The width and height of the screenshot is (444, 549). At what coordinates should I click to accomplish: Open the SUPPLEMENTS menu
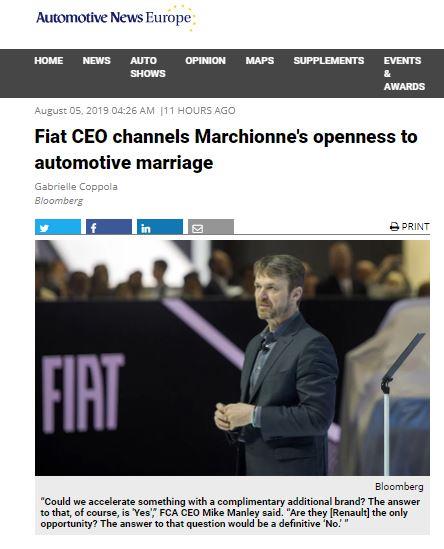coord(329,61)
